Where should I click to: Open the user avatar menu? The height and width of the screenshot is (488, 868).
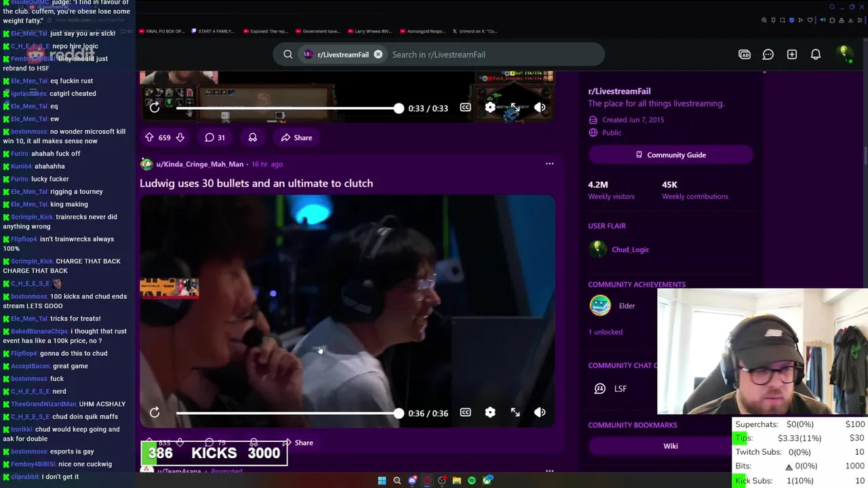coord(844,54)
